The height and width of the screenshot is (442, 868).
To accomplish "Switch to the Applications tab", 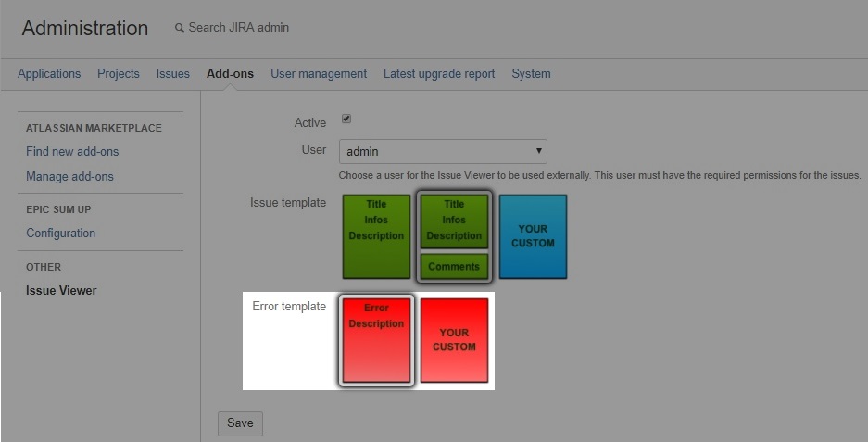I will point(49,74).
